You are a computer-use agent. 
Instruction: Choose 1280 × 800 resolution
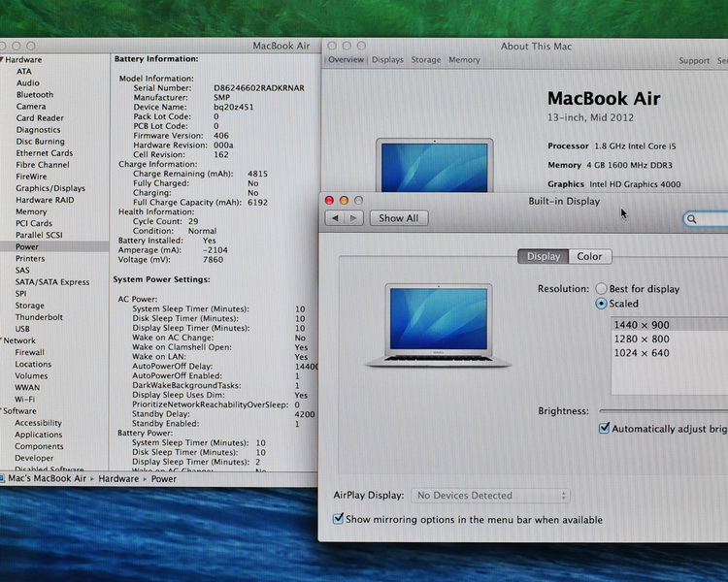click(670, 339)
